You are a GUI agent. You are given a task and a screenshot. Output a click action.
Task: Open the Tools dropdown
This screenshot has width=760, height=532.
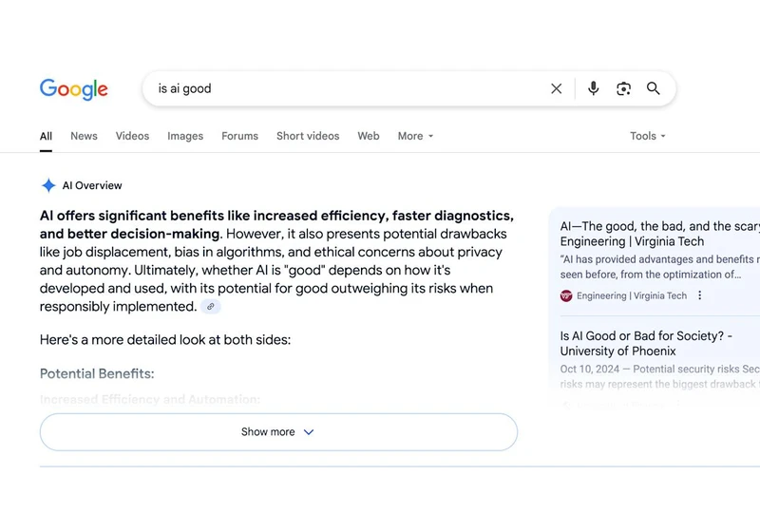click(x=648, y=136)
